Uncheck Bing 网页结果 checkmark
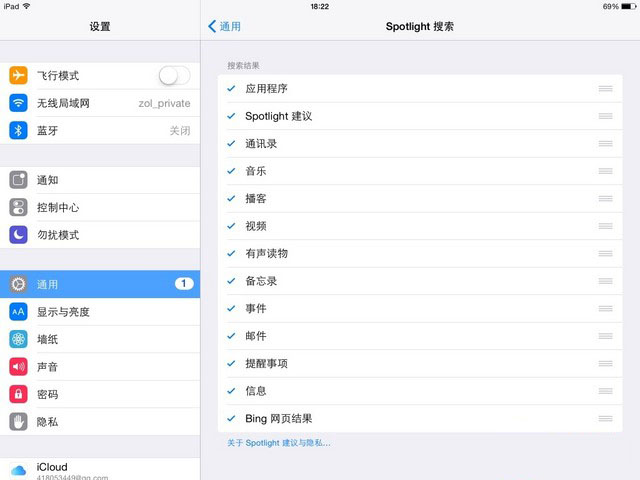 (x=231, y=418)
